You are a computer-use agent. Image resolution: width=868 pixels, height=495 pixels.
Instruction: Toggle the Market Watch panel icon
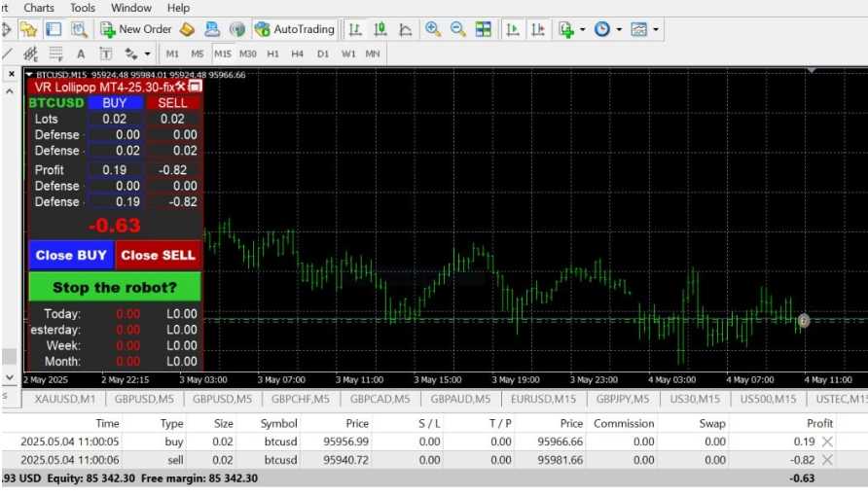point(54,29)
